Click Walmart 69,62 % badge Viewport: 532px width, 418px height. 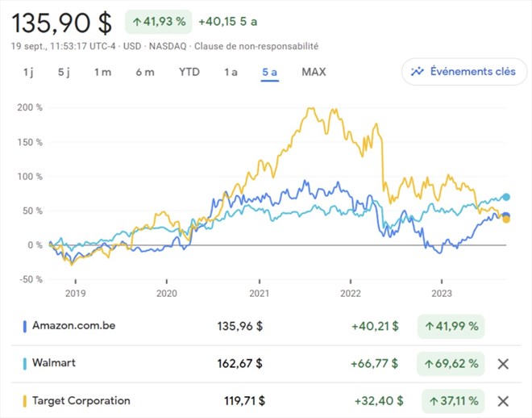pos(451,364)
